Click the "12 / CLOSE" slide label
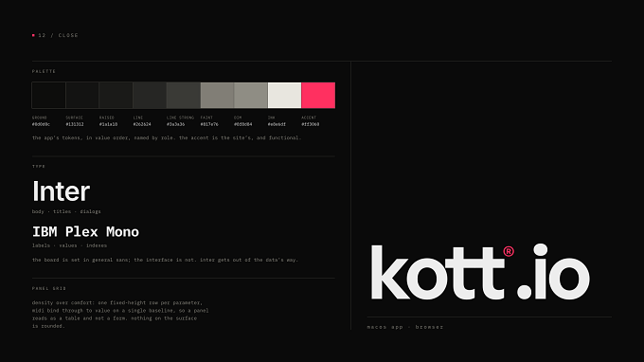This screenshot has height=362, width=644. 58,35
